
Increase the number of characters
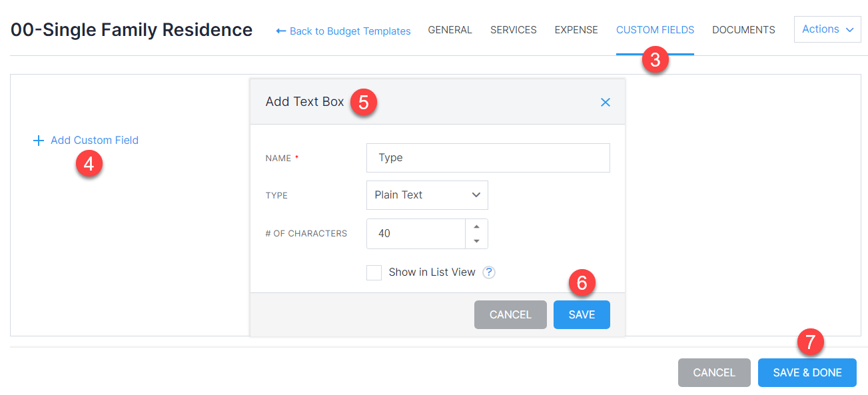click(476, 226)
